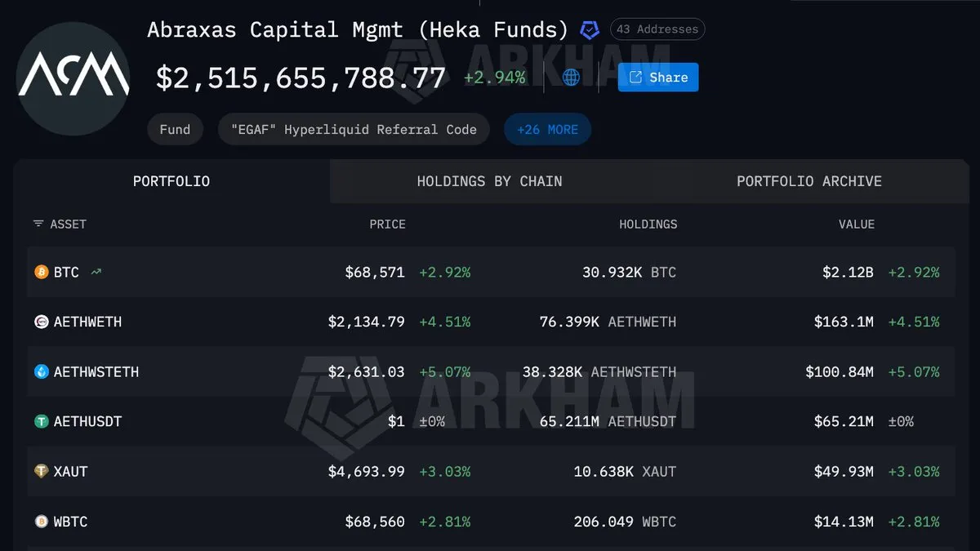Screen dimensions: 980x551
Task: Click the Fund tag
Action: click(175, 130)
